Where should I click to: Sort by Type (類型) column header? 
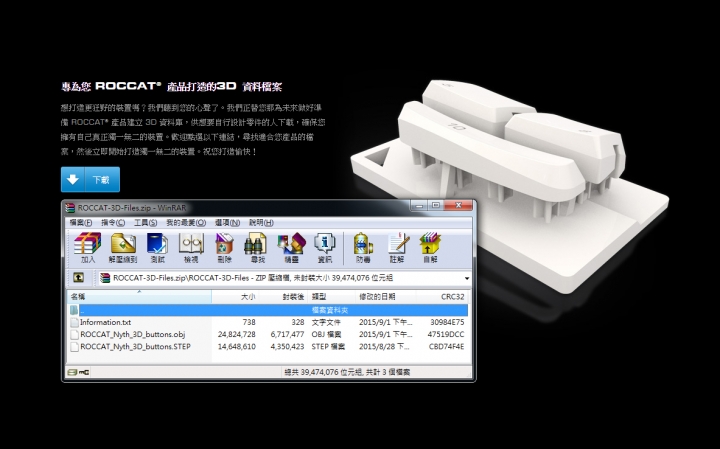(x=332, y=297)
